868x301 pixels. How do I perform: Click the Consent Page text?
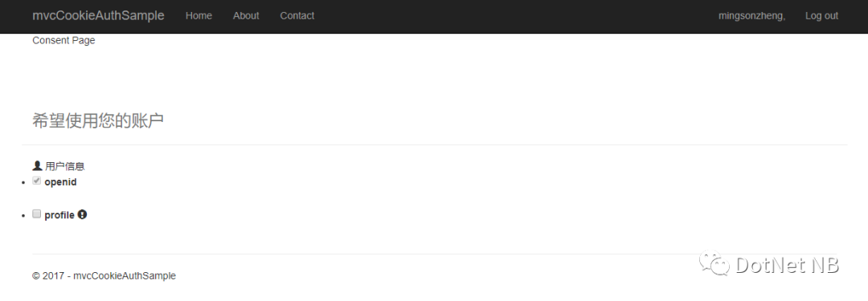(x=63, y=40)
